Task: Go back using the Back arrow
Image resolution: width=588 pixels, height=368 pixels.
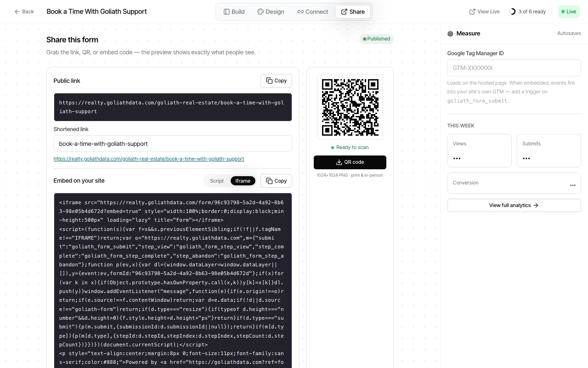Action: pos(24,11)
